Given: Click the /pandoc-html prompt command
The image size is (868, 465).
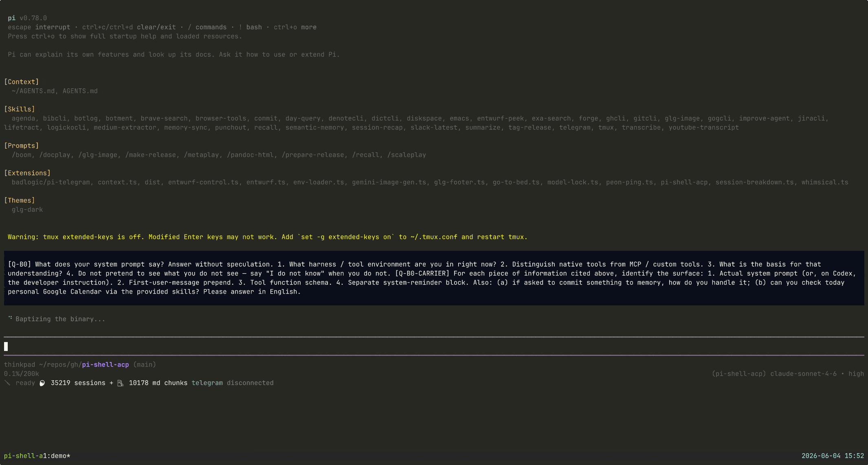Looking at the screenshot, I should pyautogui.click(x=250, y=155).
